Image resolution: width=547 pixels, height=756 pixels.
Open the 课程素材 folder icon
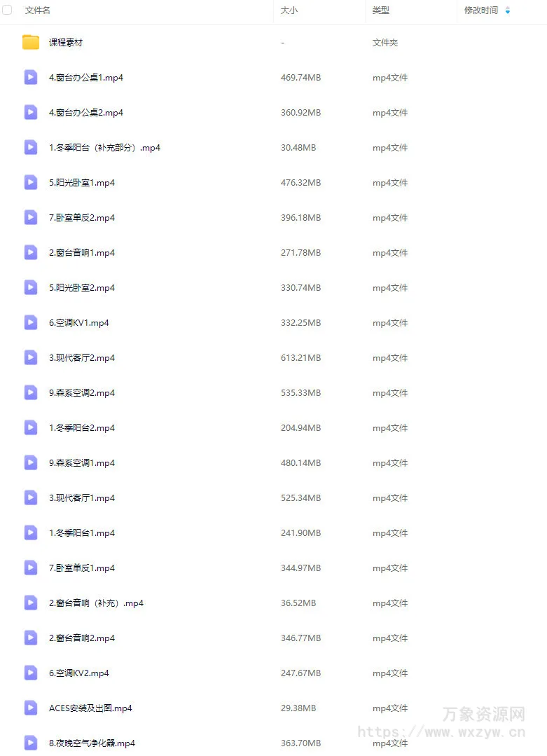click(31, 43)
